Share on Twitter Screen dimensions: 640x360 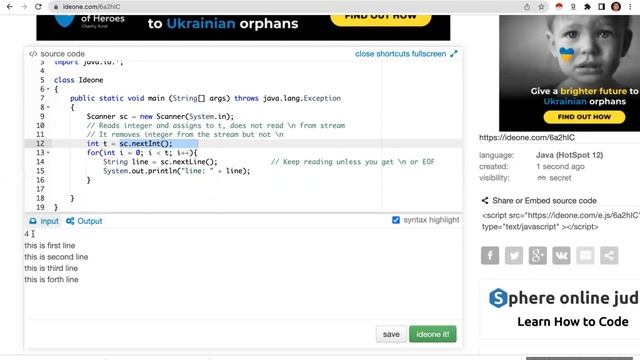pos(513,256)
